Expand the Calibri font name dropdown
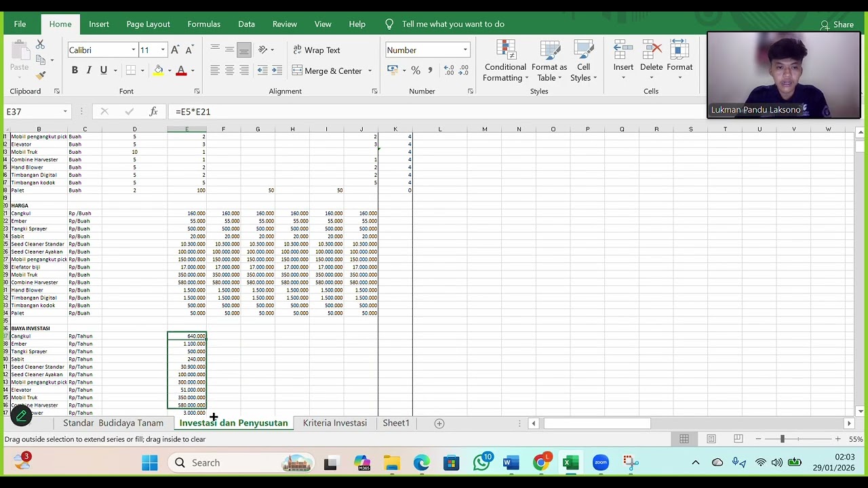Viewport: 868px width, 488px height. coord(134,50)
